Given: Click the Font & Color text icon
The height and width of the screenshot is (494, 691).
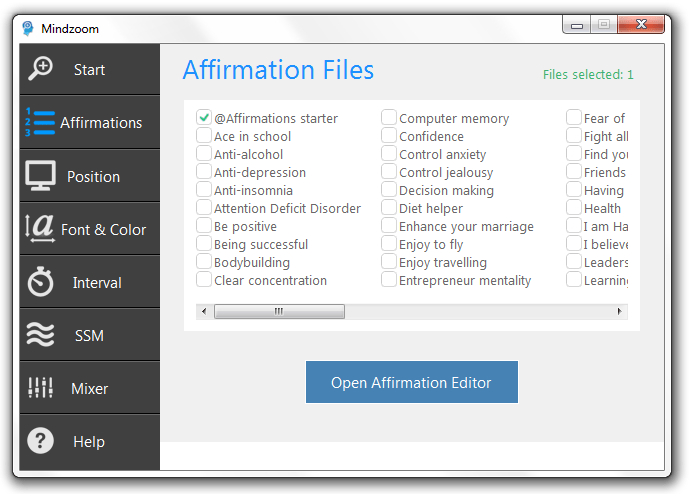Looking at the screenshot, I should pyautogui.click(x=40, y=229).
